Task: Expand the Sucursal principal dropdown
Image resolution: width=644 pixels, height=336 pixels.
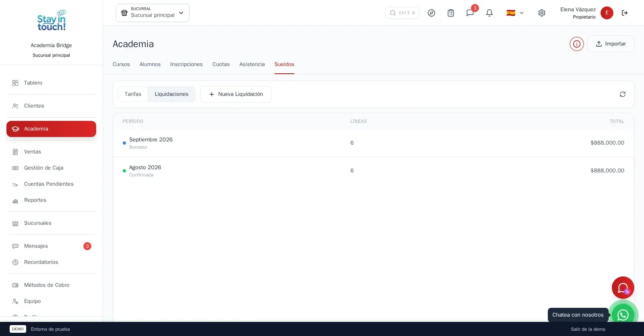Action: tap(153, 13)
